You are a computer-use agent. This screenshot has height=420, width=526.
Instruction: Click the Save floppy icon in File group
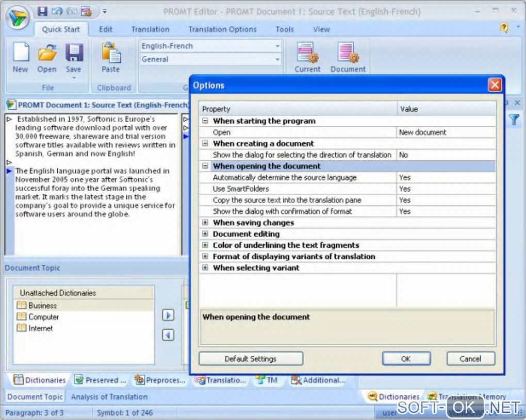click(x=73, y=53)
